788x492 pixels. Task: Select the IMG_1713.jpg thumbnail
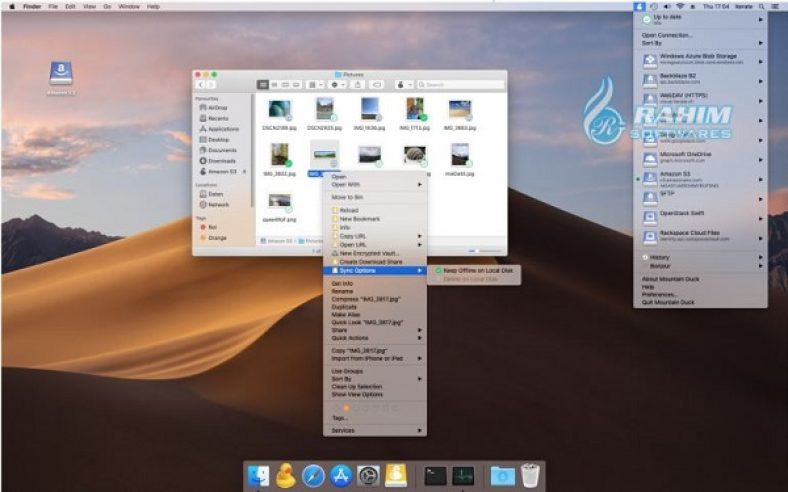click(413, 110)
